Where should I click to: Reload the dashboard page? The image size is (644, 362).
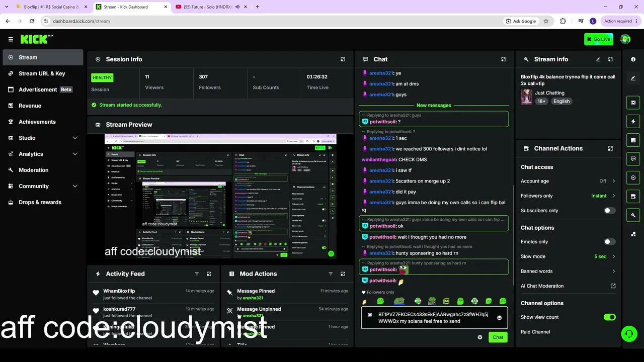coord(32,21)
